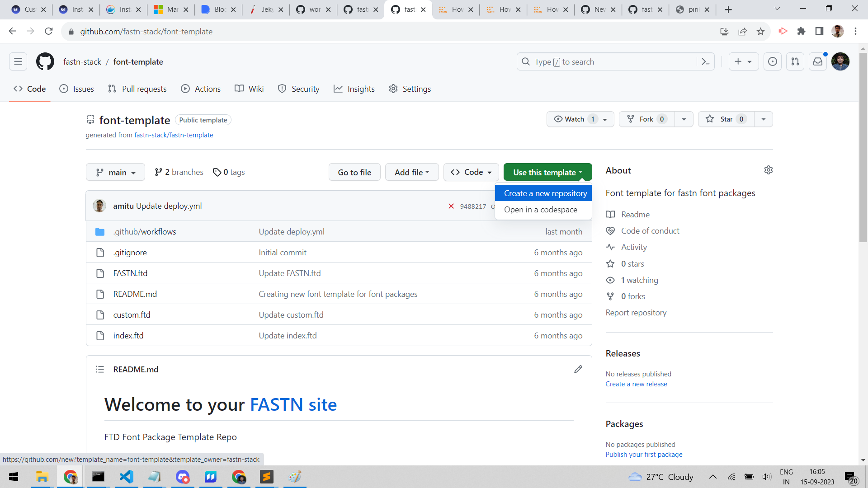Click the Chrome address bar URL
Screen dimensions: 868x488
click(x=146, y=32)
